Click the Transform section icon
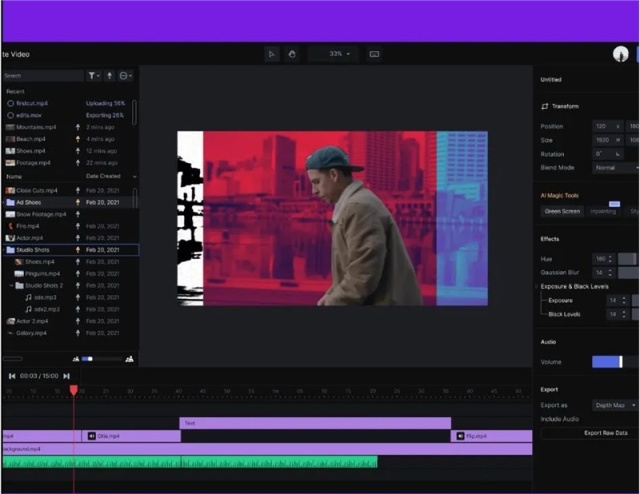Image resolution: width=640 pixels, height=494 pixels. [544, 106]
